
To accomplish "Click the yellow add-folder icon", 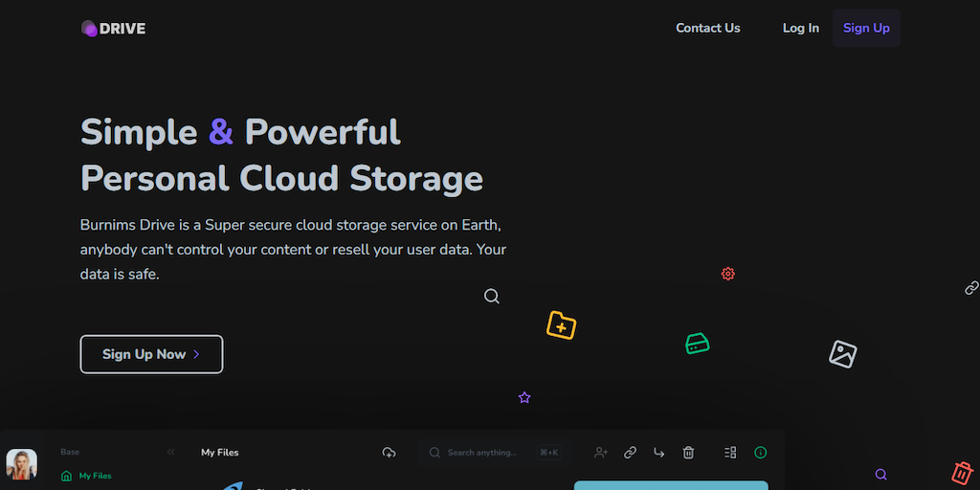I will point(561,325).
